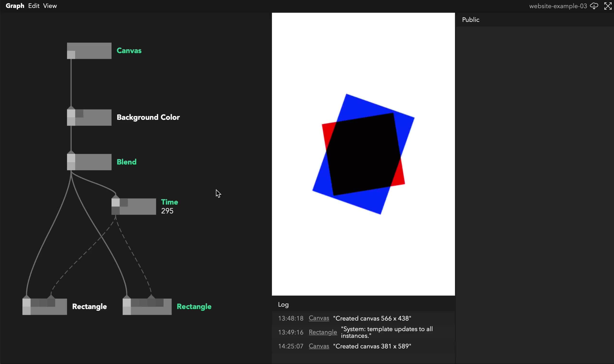Click the fullscreen expand icon
This screenshot has width=614, height=364.
pyautogui.click(x=608, y=6)
